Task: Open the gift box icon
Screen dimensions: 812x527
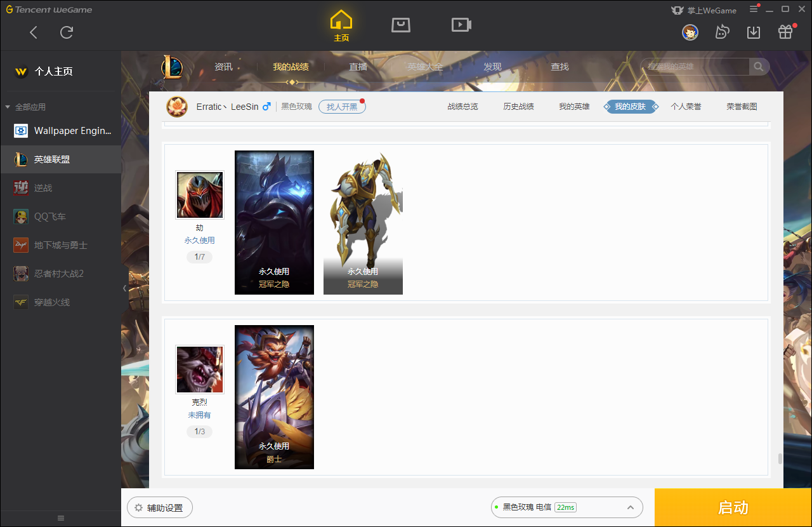Action: tap(785, 32)
